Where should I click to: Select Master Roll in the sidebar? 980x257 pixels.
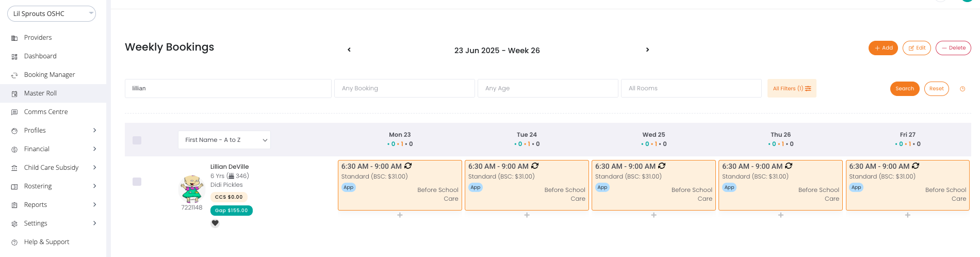tap(53, 93)
